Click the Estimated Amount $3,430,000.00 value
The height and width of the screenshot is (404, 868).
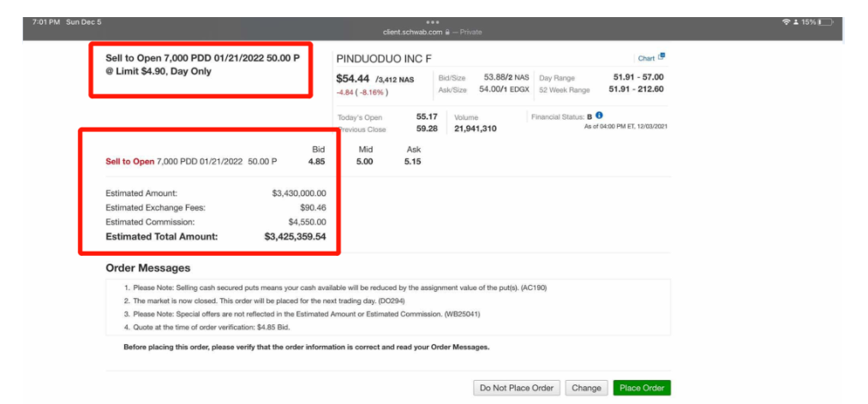point(299,193)
